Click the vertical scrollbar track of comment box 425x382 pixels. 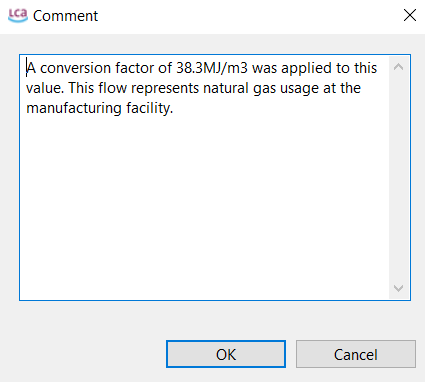398,178
